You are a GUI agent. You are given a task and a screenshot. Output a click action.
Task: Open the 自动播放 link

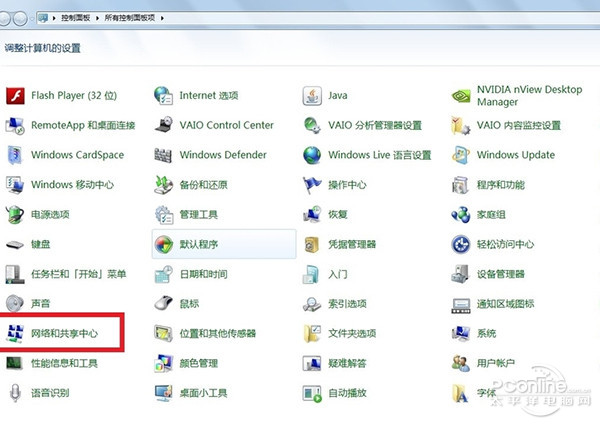click(x=347, y=393)
